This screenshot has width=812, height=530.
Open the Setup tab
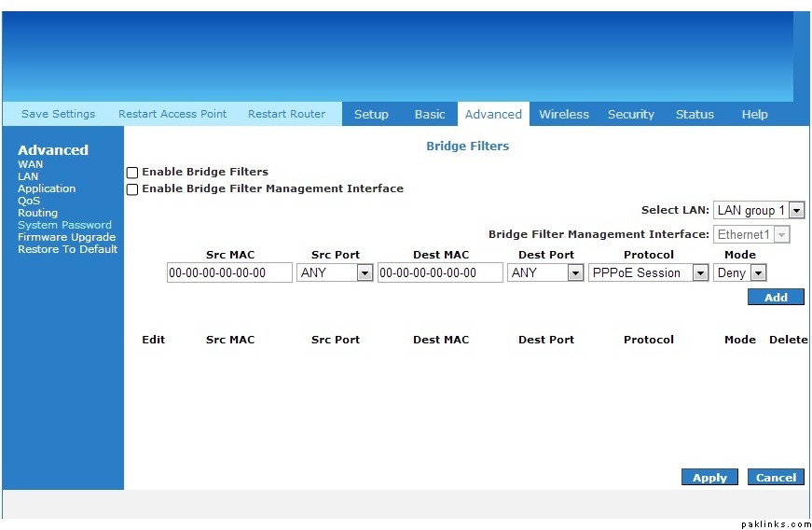371,115
